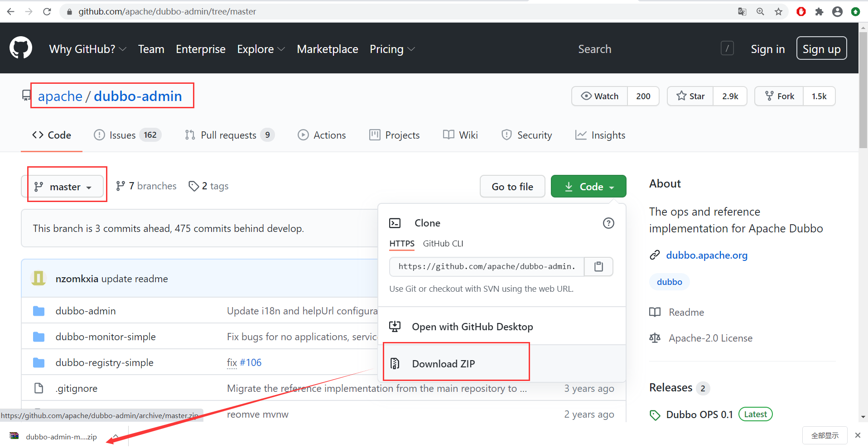Fork the dubbo-admin repository

[779, 96]
